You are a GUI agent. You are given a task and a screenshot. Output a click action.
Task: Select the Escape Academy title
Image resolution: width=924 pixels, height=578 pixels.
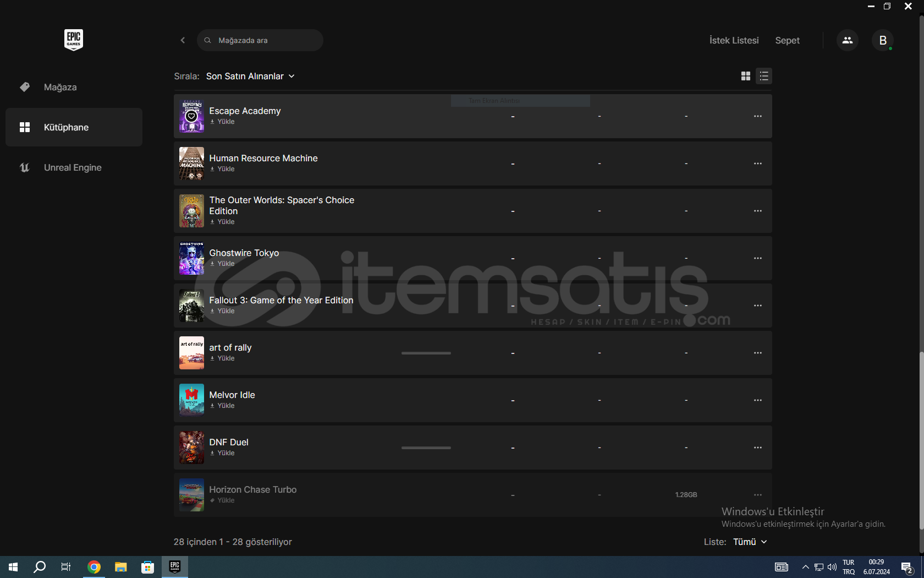coord(245,111)
